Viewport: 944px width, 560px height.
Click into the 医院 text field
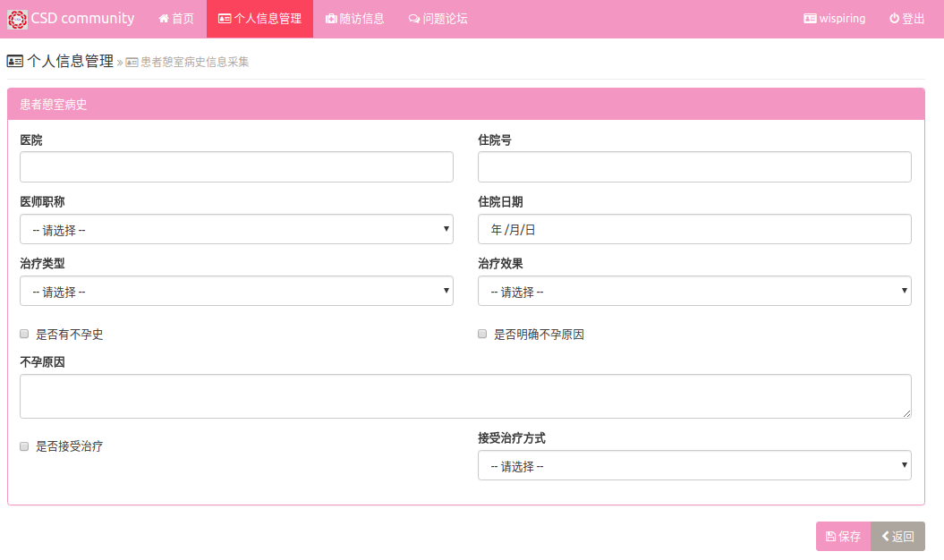(x=236, y=167)
